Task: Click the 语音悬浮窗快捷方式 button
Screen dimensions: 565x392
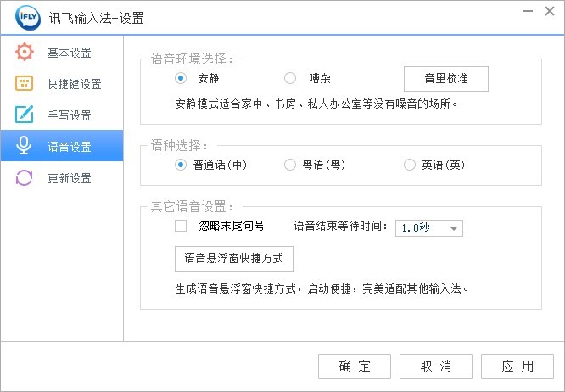Action: [x=228, y=258]
